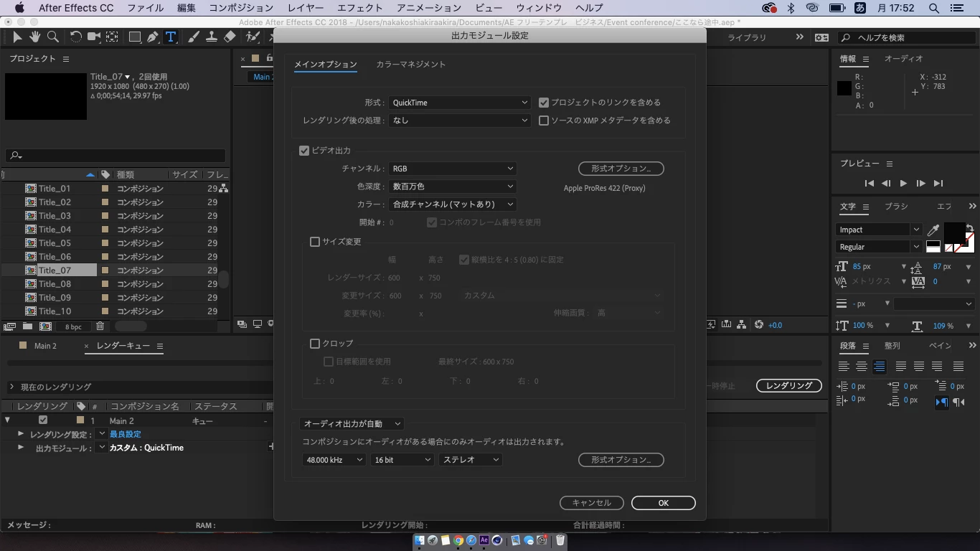Toggle プロジェクトのリンクを含める checkbox
This screenshot has height=551, width=980.
[x=544, y=103]
